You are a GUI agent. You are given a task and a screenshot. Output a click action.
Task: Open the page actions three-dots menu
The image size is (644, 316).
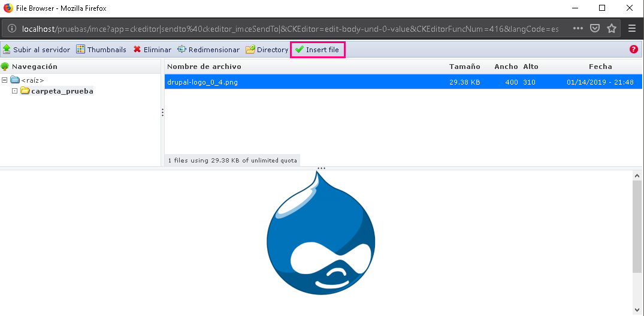tap(578, 28)
